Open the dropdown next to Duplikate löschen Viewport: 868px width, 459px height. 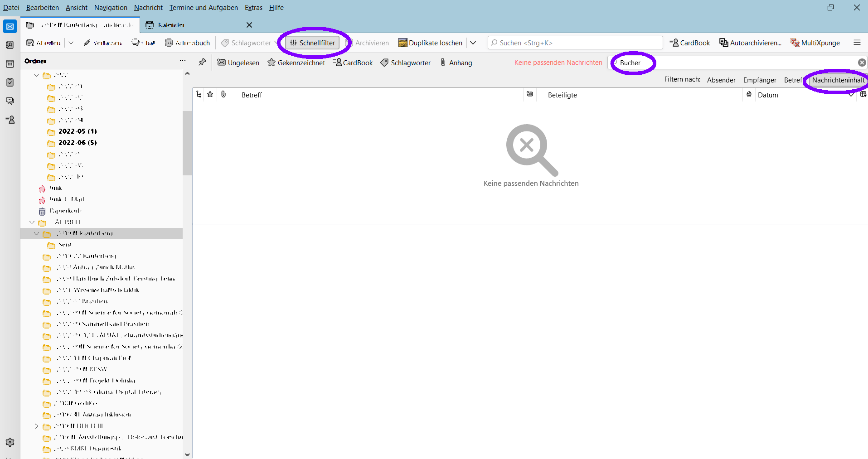473,43
